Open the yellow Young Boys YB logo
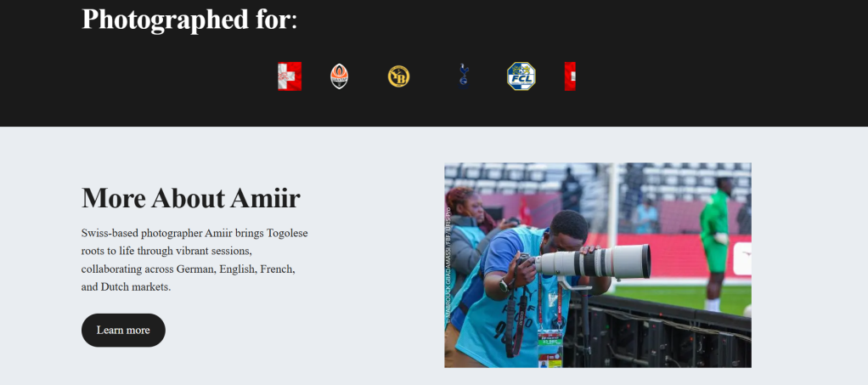The image size is (868, 385). 398,76
